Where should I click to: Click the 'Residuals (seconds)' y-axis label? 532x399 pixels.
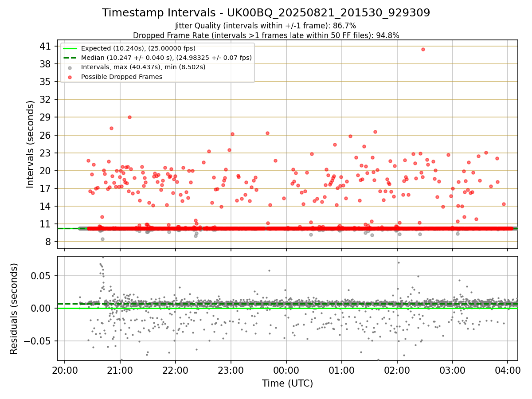coord(14,309)
